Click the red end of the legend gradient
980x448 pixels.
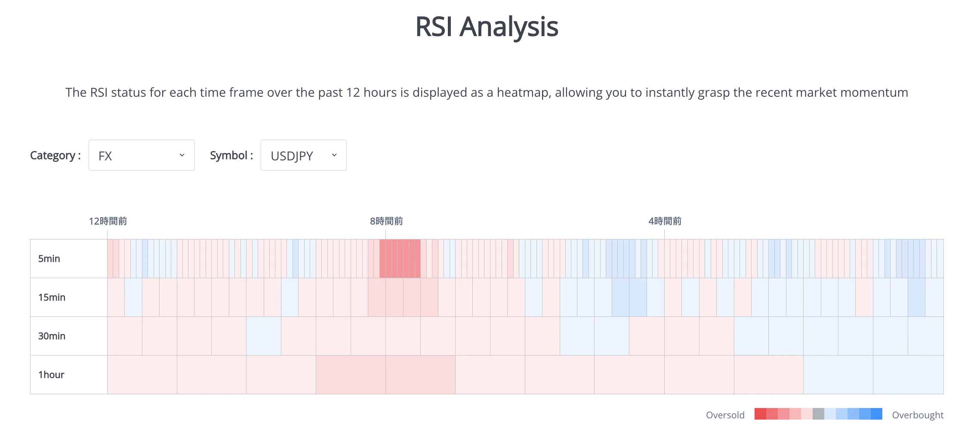point(759,414)
